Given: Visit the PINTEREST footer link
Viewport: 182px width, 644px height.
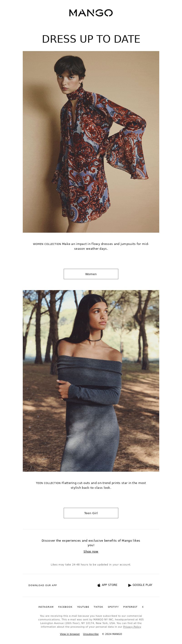Looking at the screenshot, I should click(130, 607).
